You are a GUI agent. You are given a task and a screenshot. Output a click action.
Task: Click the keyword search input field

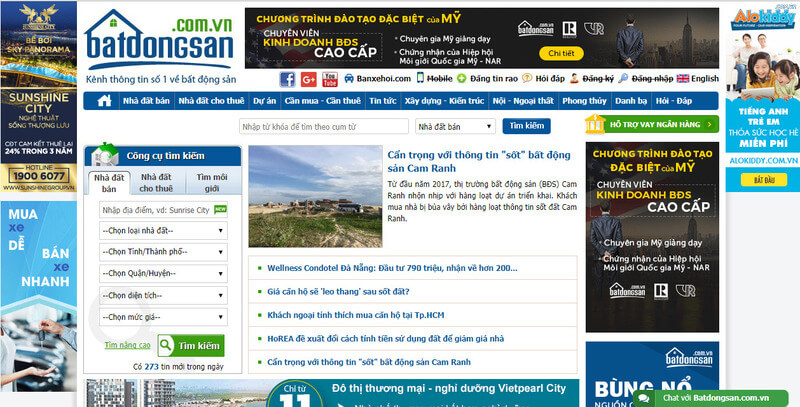point(323,126)
